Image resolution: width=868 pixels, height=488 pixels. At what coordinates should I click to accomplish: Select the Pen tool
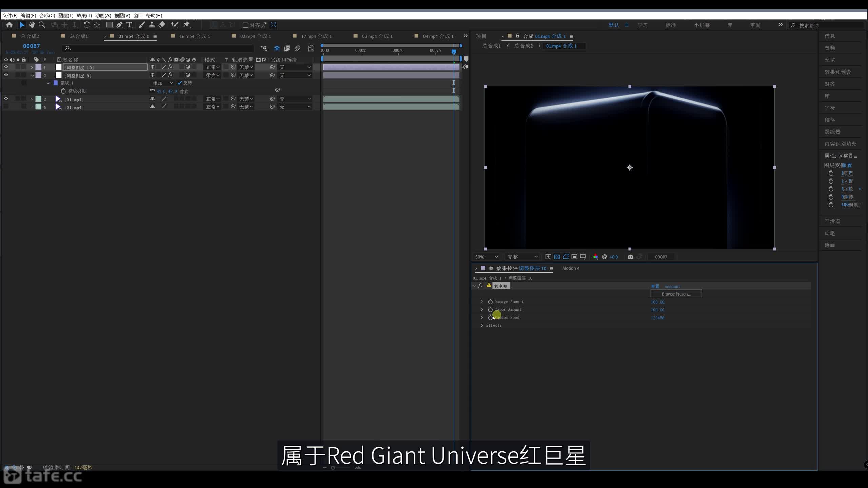[119, 25]
